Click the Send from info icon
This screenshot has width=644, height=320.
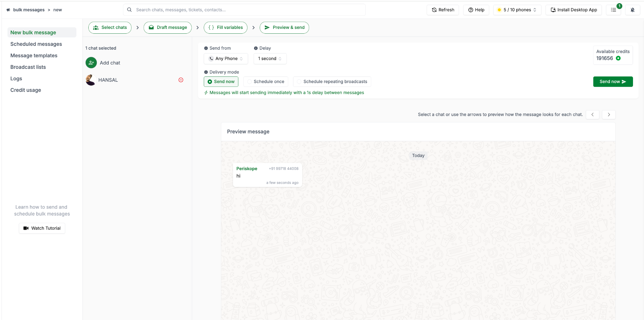(206, 48)
